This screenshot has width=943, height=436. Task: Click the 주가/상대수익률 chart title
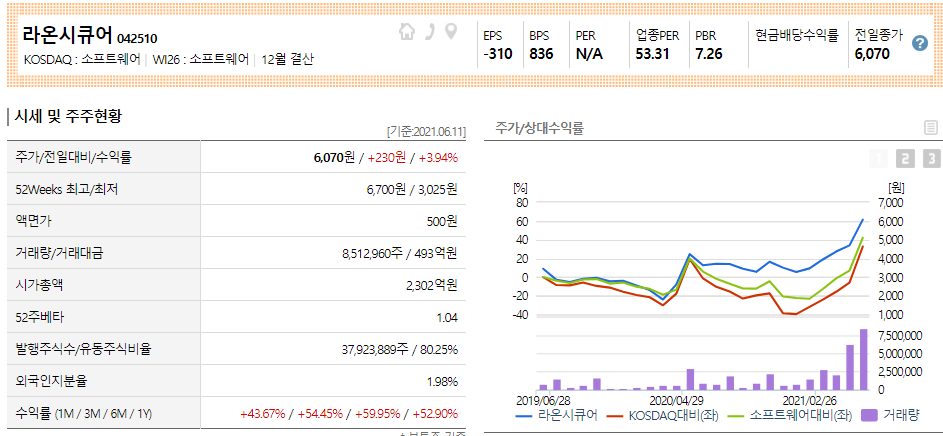click(539, 127)
